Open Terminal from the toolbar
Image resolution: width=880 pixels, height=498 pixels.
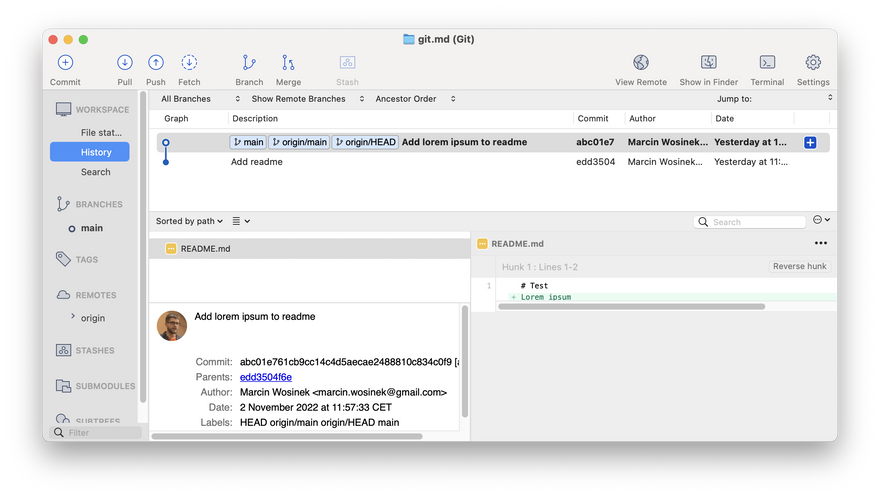(x=767, y=63)
